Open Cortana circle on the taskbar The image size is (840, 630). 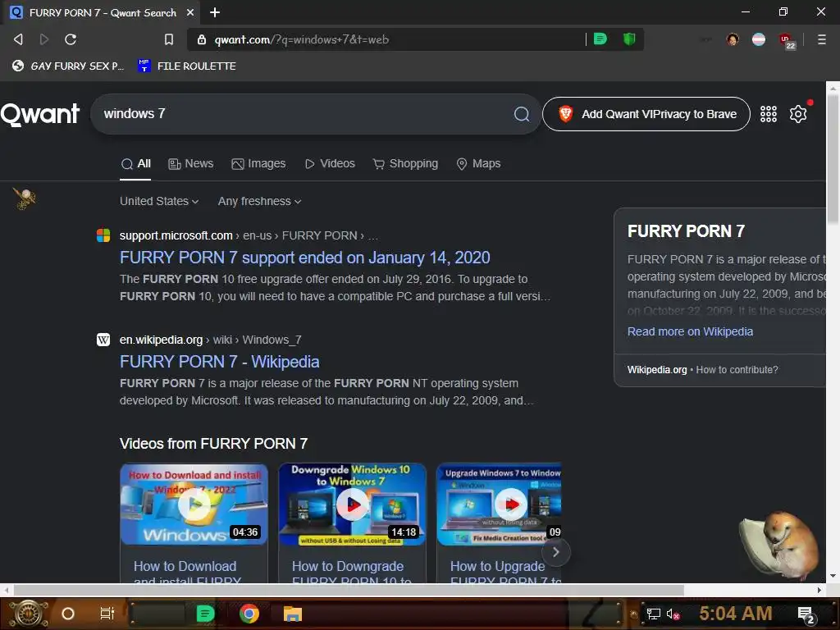(x=68, y=614)
